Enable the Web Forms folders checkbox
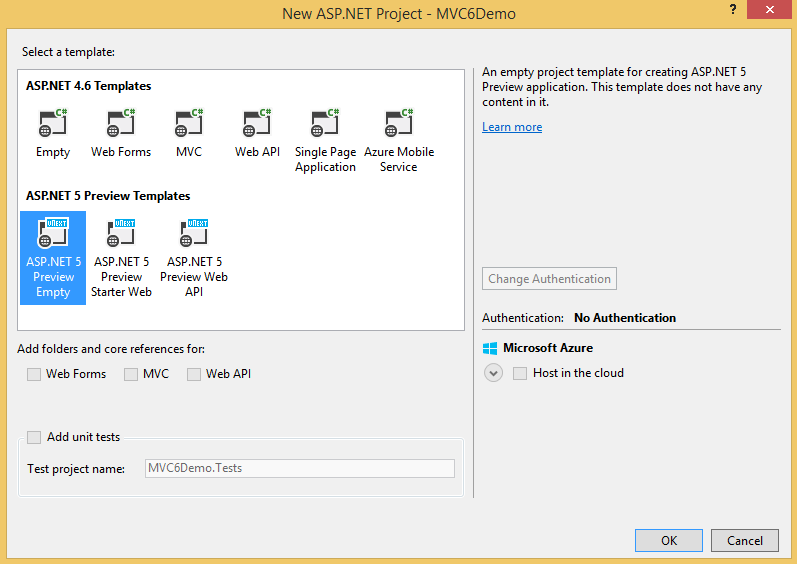The image size is (797, 564). [34, 374]
